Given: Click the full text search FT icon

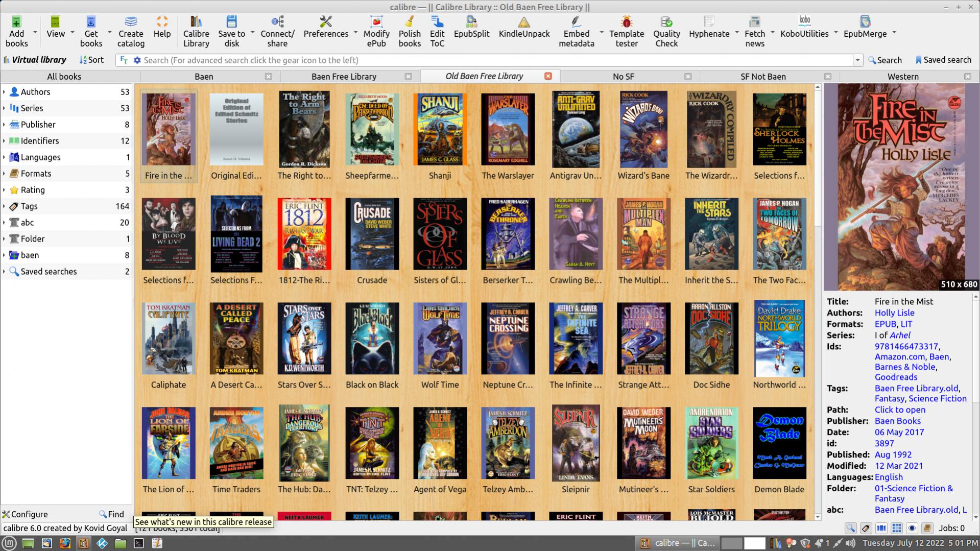Looking at the screenshot, I should pos(124,60).
